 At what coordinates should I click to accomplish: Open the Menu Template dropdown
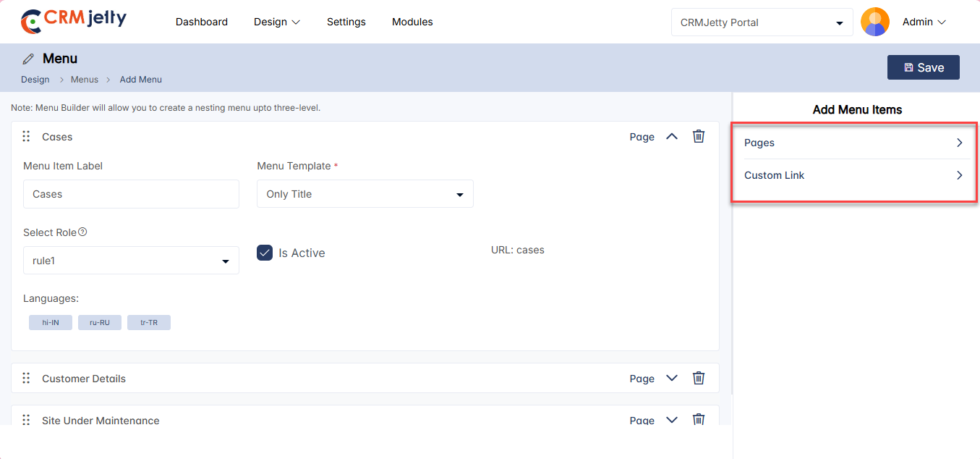(x=365, y=194)
